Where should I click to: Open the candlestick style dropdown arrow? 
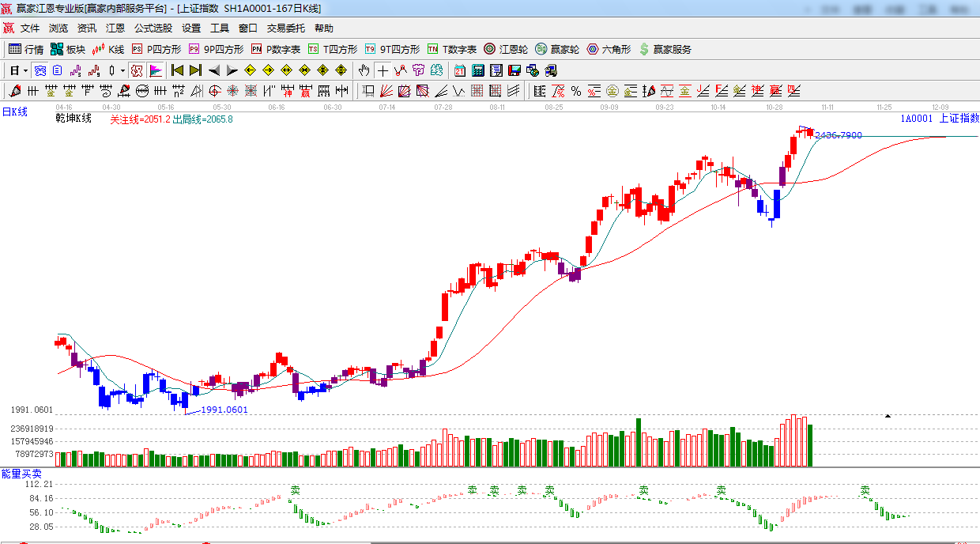click(x=122, y=70)
